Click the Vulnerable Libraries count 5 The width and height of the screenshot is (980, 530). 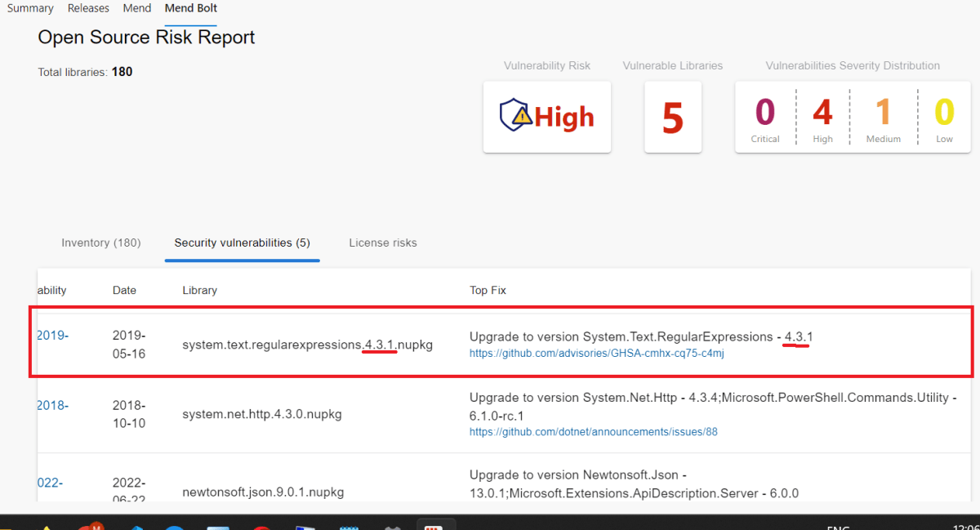672,118
